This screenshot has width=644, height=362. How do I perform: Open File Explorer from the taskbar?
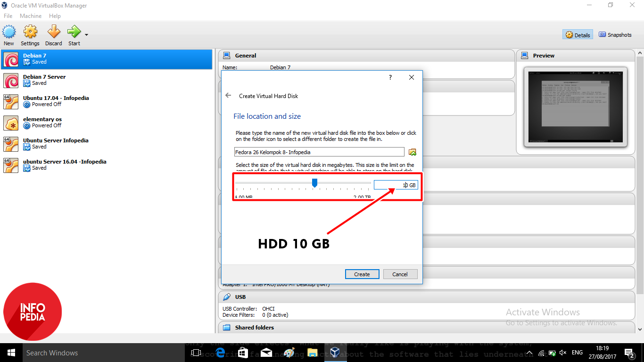click(x=312, y=353)
